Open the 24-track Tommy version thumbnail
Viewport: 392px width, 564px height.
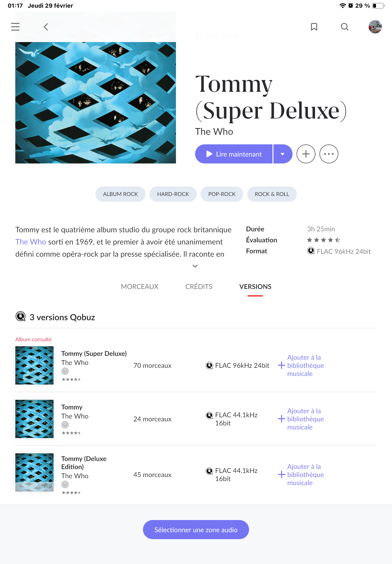point(34,419)
